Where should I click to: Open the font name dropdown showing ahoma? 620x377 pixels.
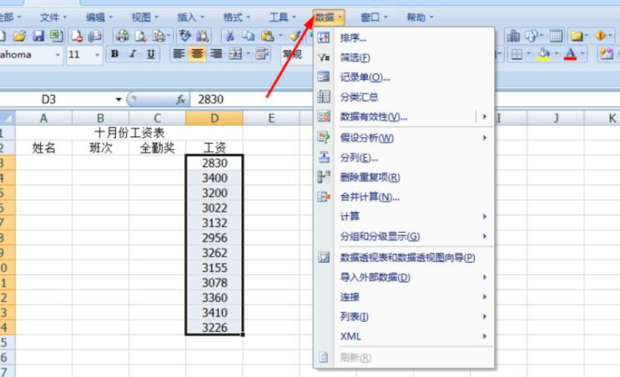[58, 55]
